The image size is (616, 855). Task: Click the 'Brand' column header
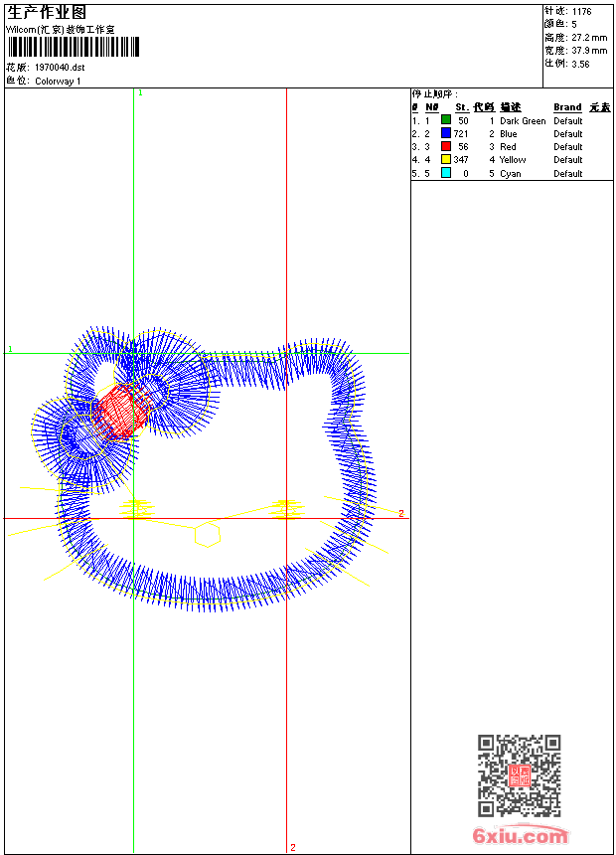pyautogui.click(x=567, y=107)
